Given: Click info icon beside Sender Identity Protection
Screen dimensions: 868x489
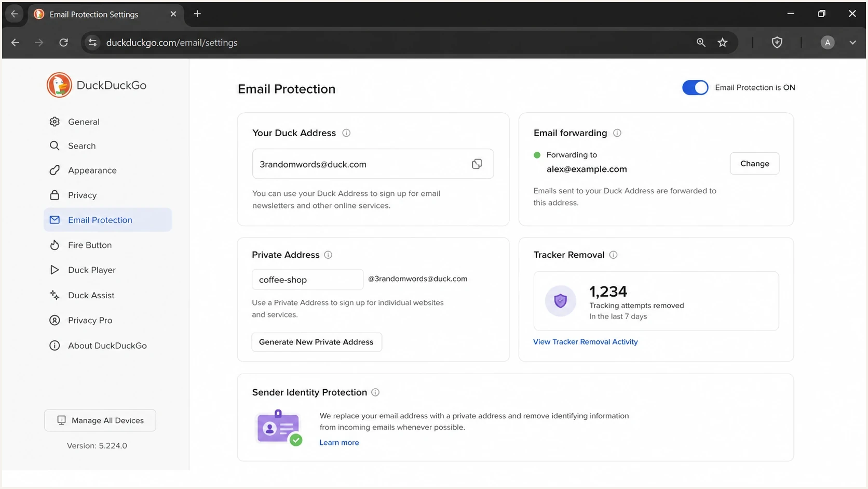Looking at the screenshot, I should (x=375, y=392).
